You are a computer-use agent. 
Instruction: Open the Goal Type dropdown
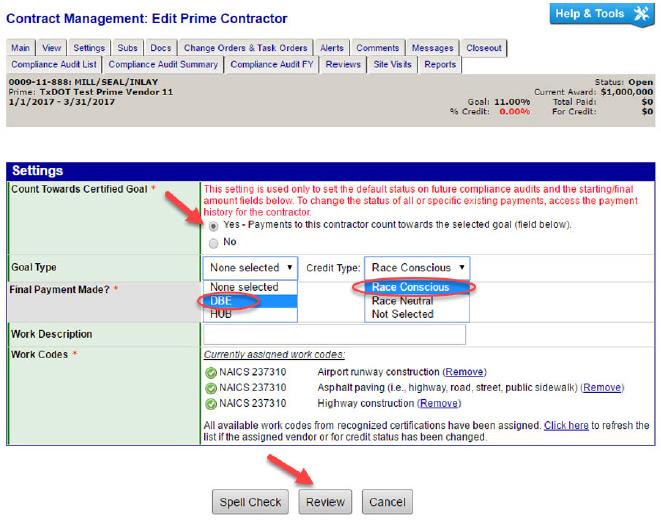(250, 267)
